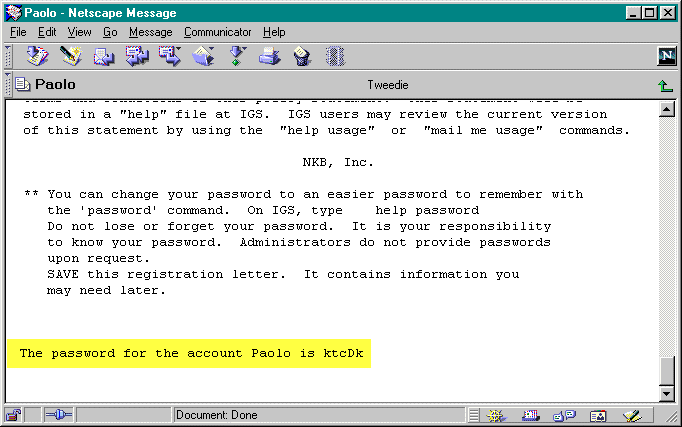The width and height of the screenshot is (682, 427).
Task: Delete the message using trash can icon
Action: 302,57
